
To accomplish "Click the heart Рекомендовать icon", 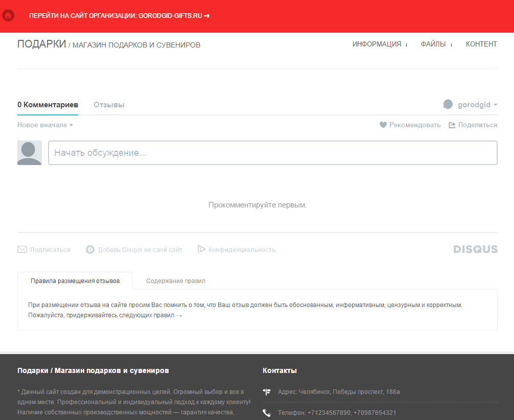I will click(383, 125).
